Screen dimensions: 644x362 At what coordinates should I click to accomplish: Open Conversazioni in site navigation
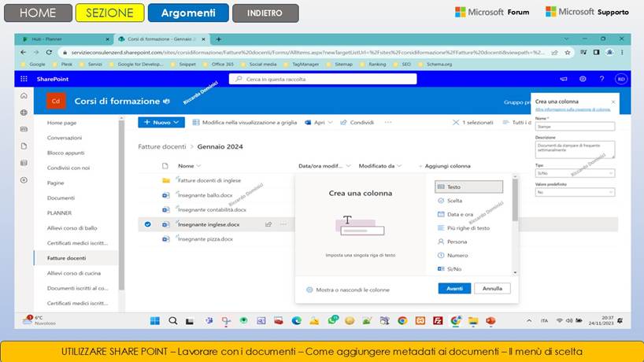[65, 138]
